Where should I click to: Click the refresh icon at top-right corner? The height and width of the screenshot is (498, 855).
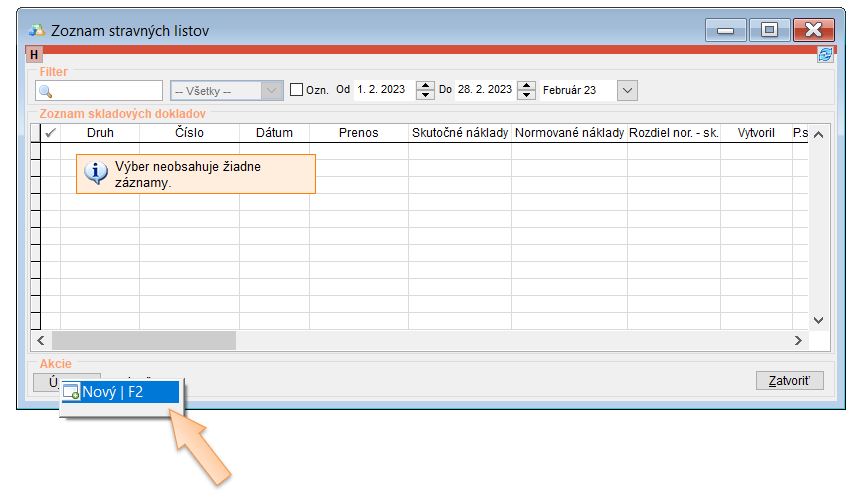pos(825,56)
